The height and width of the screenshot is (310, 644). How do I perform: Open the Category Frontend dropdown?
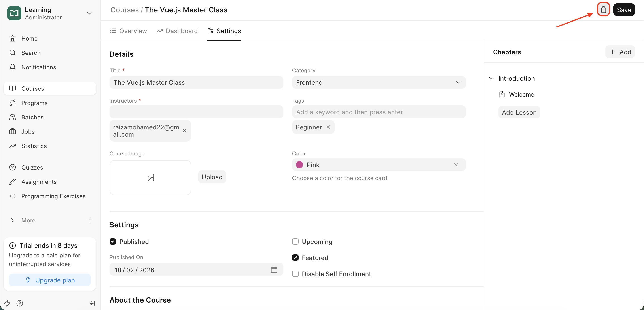[x=379, y=82]
